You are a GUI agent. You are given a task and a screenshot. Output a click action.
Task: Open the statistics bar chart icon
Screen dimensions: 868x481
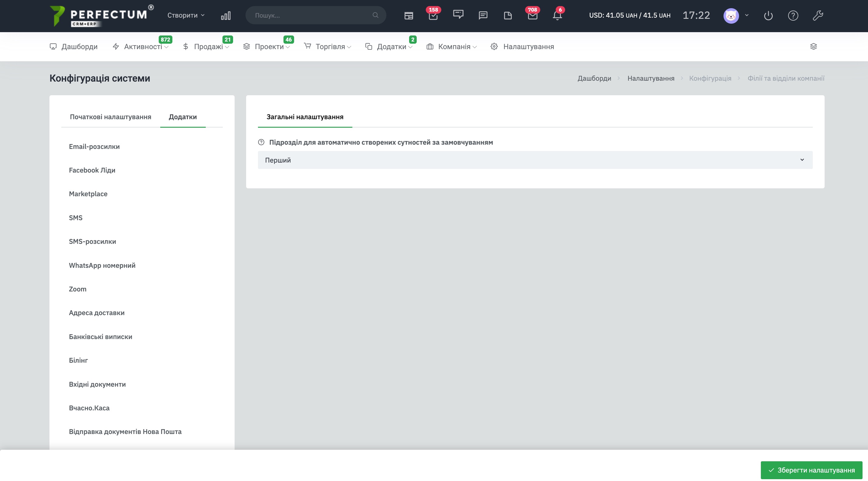(226, 15)
